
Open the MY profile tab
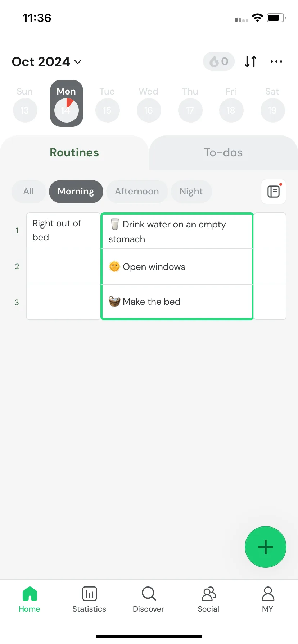pos(268,600)
